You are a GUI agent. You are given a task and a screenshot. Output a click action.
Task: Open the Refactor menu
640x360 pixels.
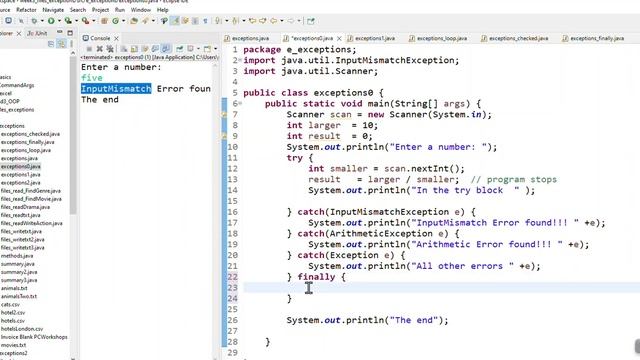tap(26, 10)
